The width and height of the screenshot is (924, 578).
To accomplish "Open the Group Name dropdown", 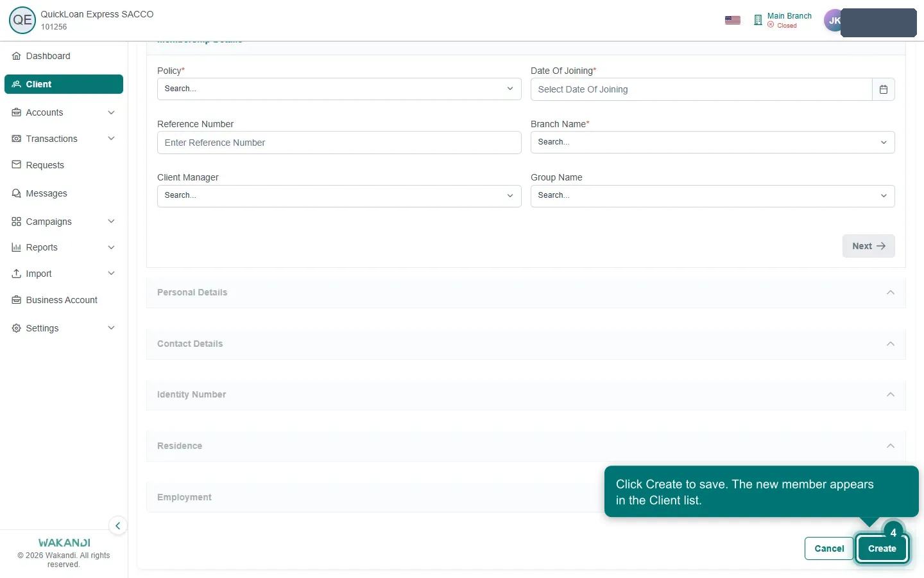I will 713,196.
